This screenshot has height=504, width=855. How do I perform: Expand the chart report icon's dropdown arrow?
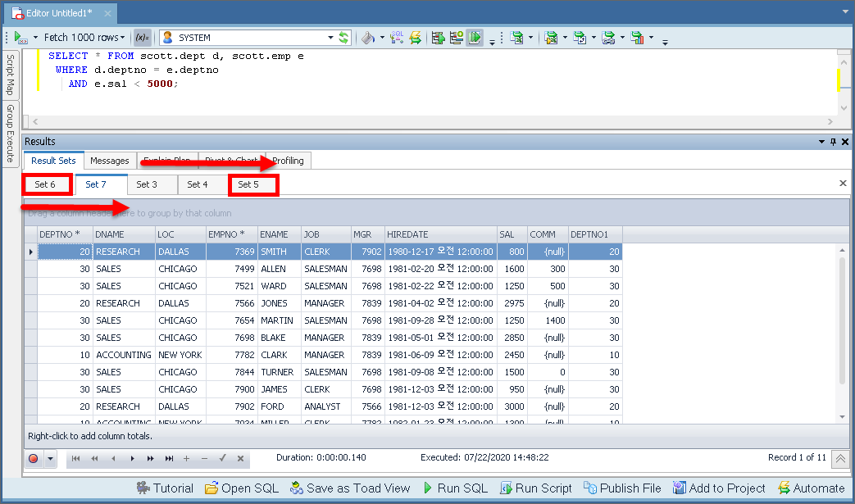click(651, 38)
